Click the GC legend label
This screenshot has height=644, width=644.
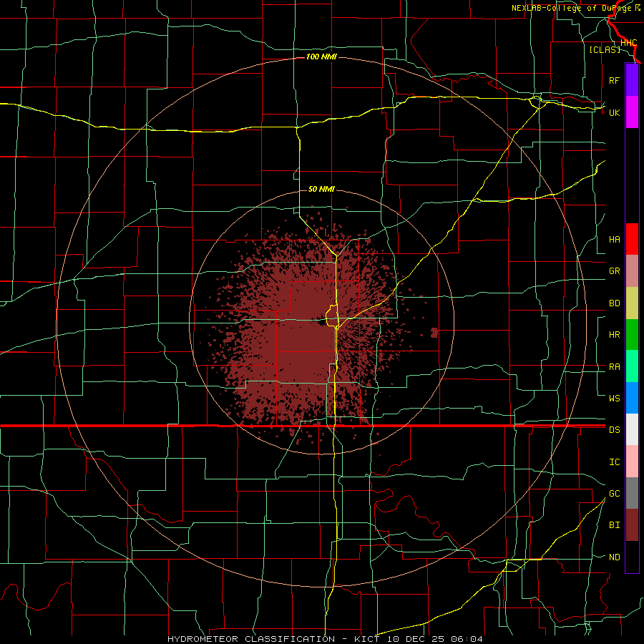pyautogui.click(x=614, y=494)
